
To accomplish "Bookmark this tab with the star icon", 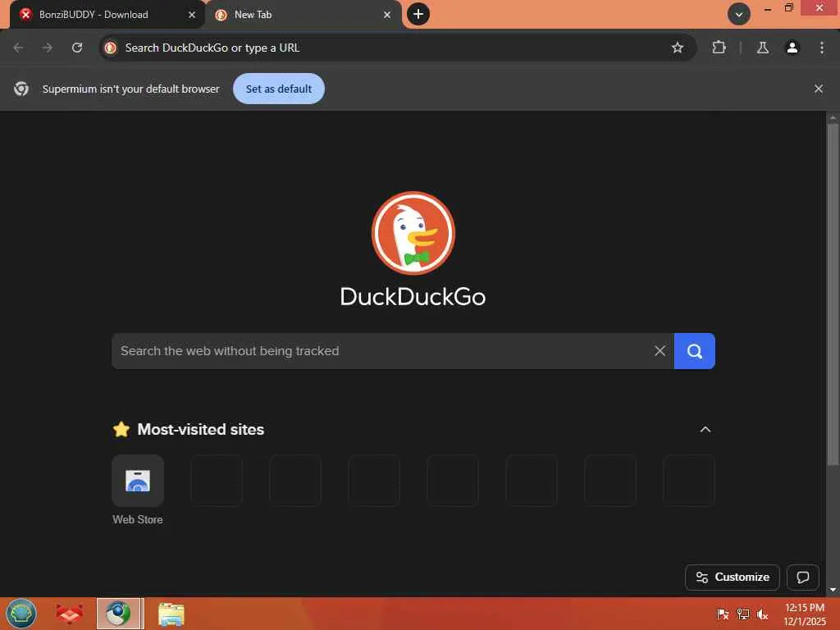I will point(677,48).
